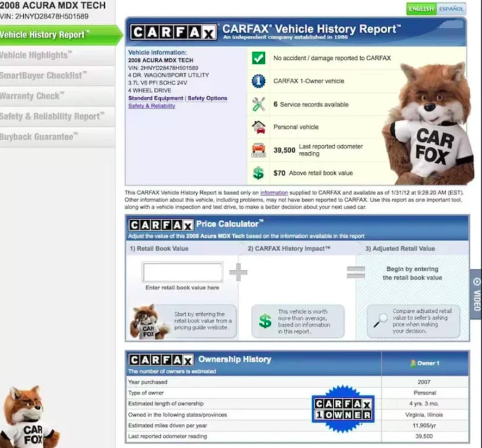Viewport: 482px width, 448px height.
Task: Click the 'Year purchased' row label
Action: point(148,382)
